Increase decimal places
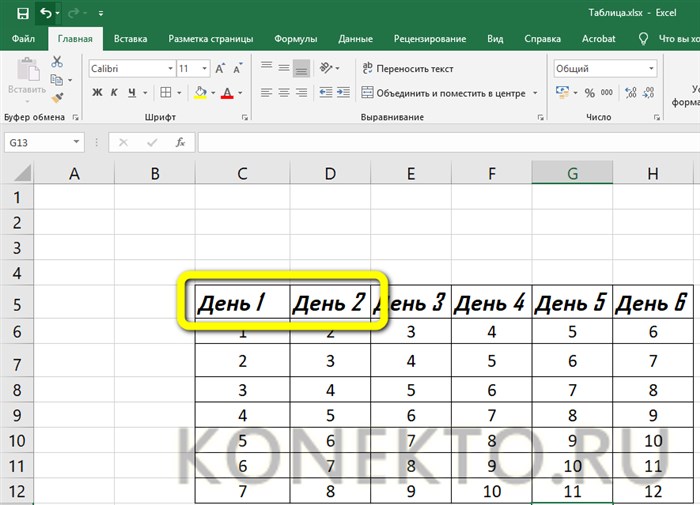 click(631, 92)
